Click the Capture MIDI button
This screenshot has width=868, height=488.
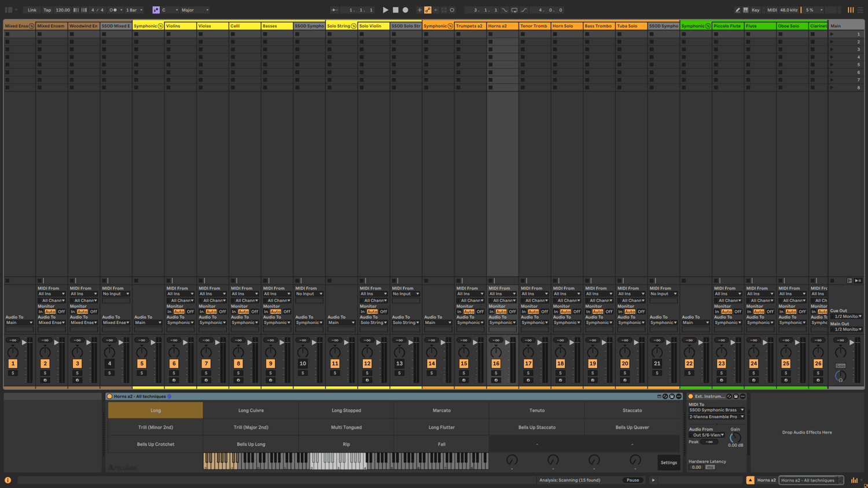tap(444, 10)
